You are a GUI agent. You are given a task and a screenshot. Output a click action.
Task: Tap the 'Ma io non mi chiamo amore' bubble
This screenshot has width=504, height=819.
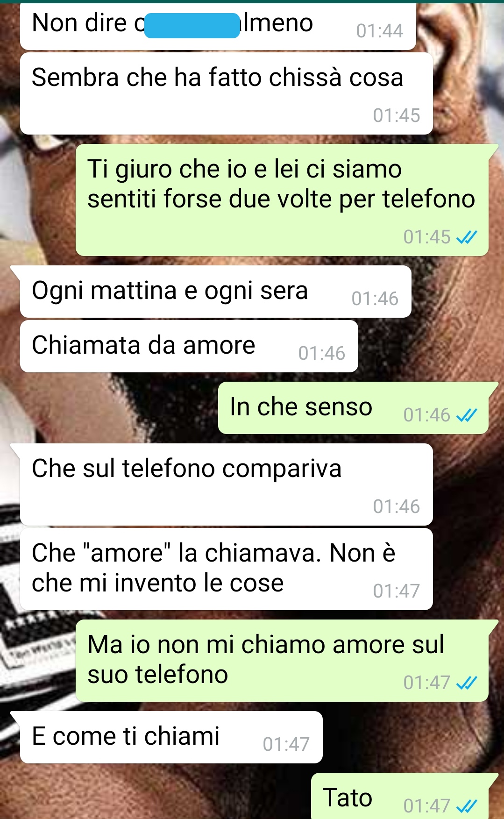282,661
